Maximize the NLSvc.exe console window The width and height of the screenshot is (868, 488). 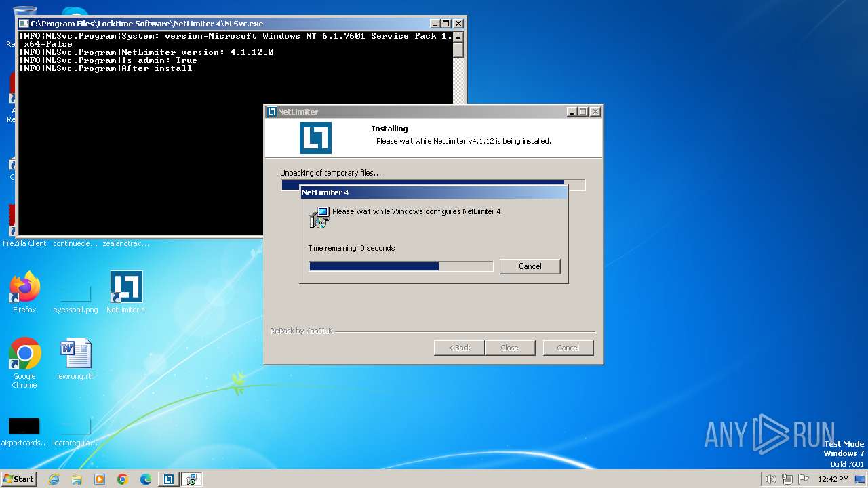(446, 24)
